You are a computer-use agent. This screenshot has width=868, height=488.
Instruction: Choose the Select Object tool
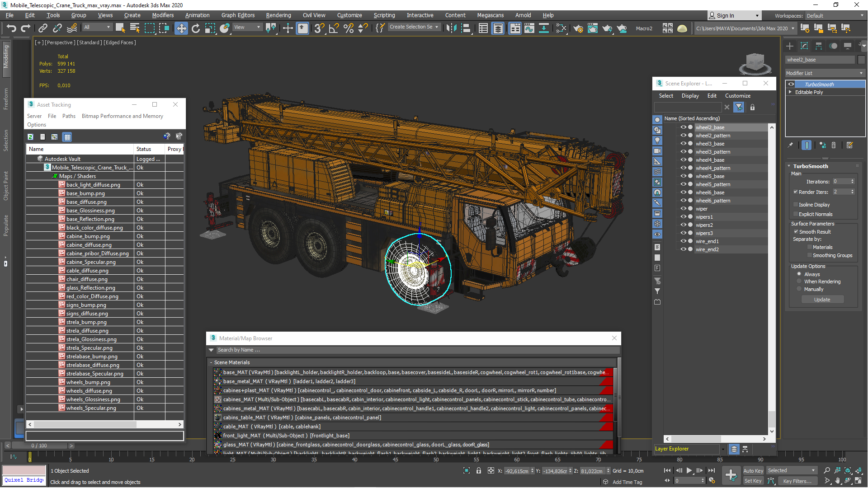[120, 28]
